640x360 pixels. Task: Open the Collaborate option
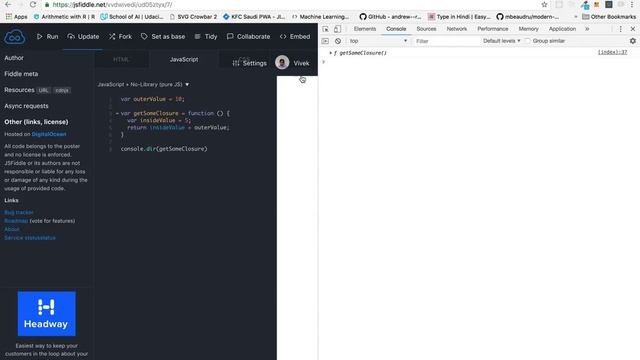248,36
